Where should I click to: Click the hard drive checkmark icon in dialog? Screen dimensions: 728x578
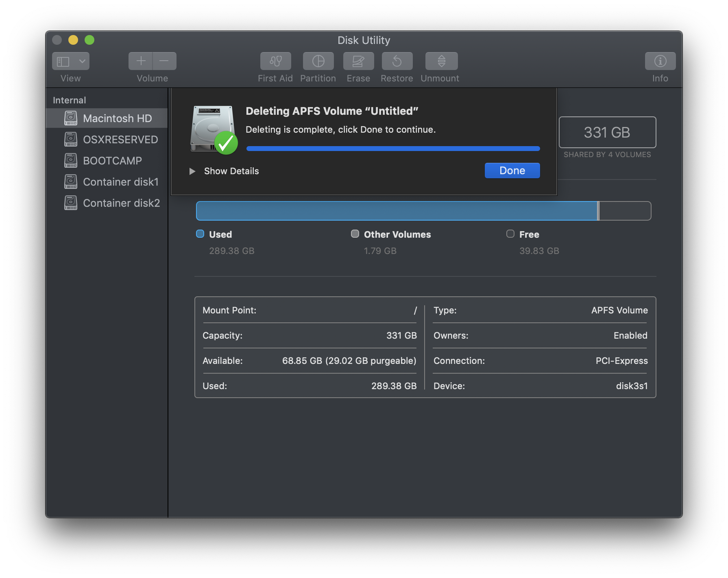(x=214, y=130)
